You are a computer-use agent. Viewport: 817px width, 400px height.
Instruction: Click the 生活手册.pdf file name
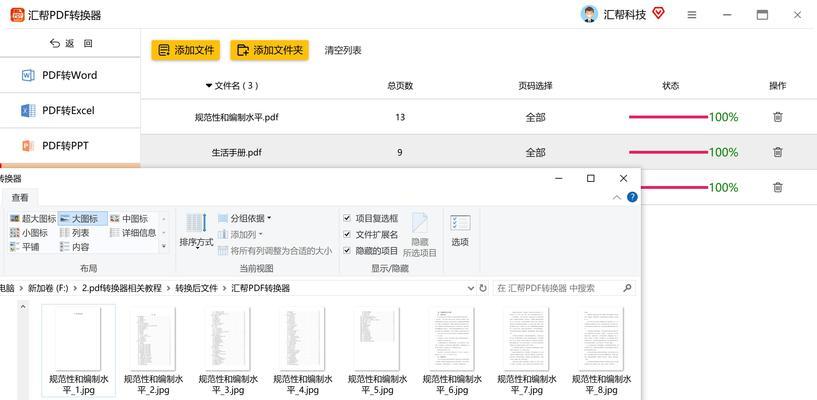[237, 153]
